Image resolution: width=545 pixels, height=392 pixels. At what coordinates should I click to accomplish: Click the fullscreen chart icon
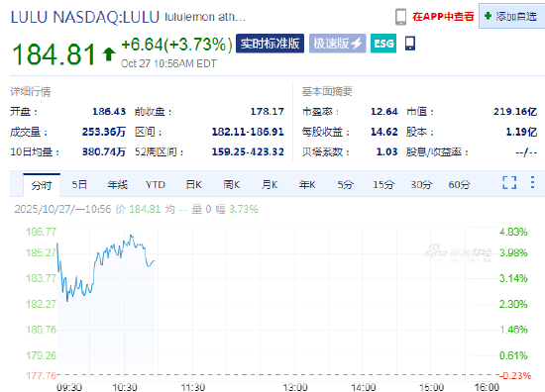509,182
